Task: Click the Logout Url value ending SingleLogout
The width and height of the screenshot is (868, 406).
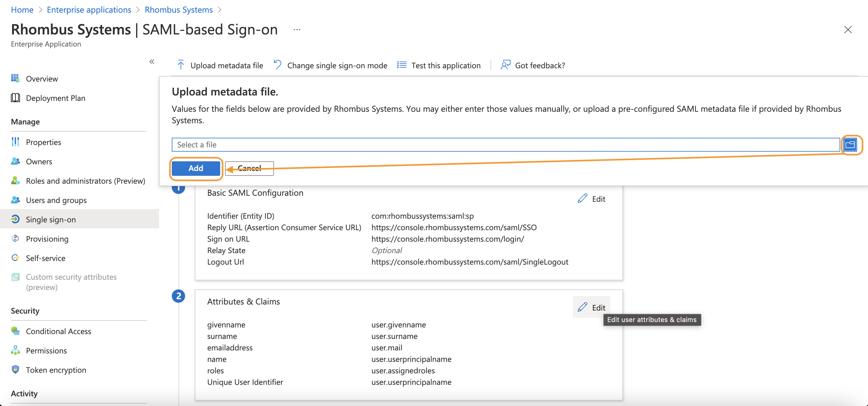Action: 470,262
